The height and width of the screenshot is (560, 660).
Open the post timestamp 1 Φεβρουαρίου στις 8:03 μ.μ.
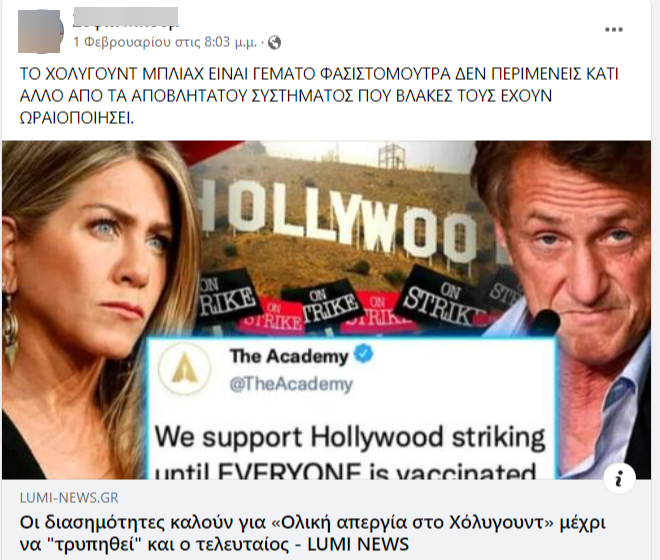165,42
